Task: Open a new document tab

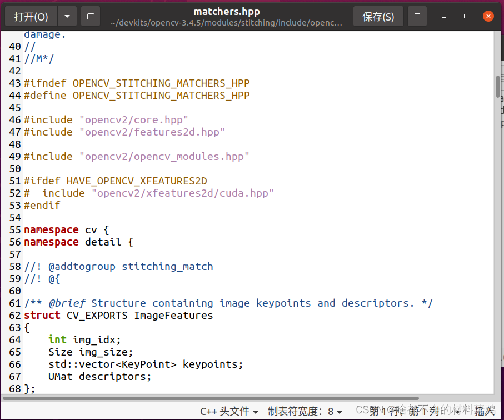Action: tap(90, 16)
